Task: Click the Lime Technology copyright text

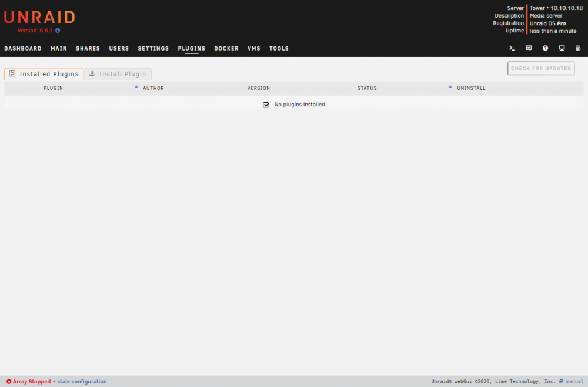Action: pos(493,381)
